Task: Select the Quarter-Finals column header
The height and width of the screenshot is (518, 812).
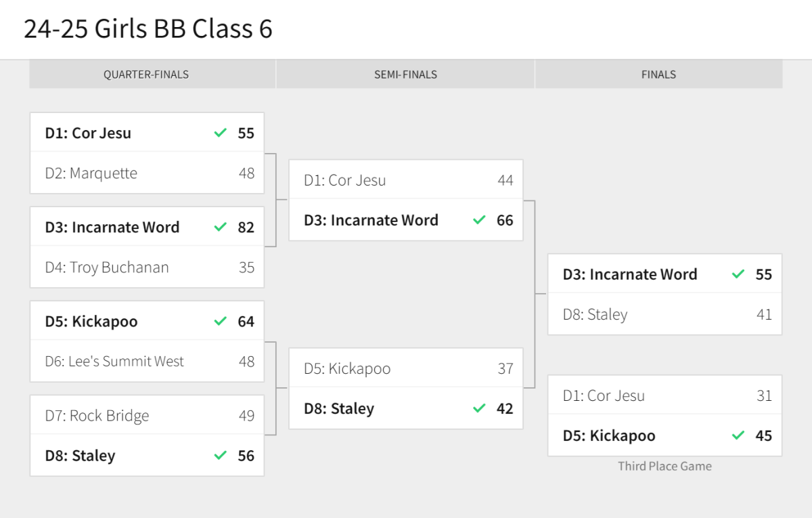Action: (145, 74)
